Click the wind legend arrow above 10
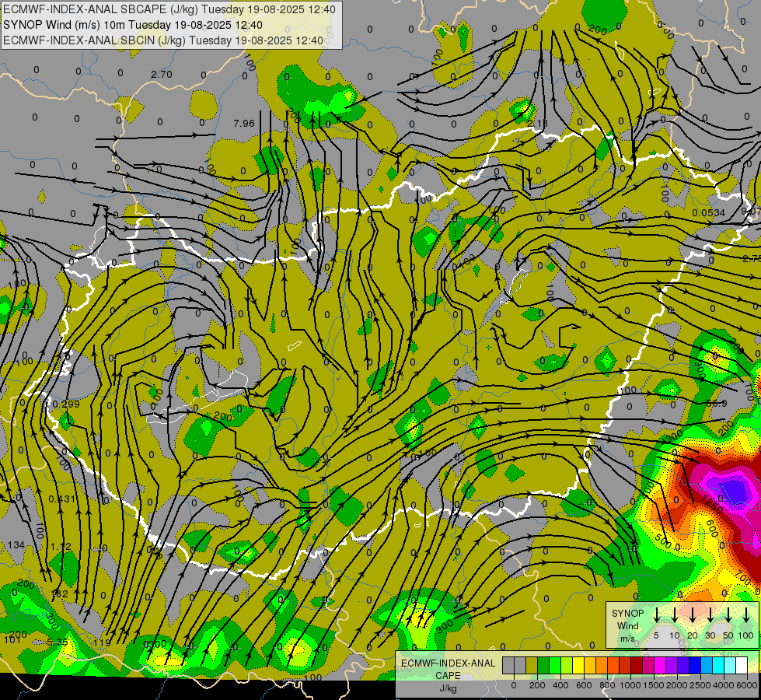The width and height of the screenshot is (761, 700). click(x=675, y=615)
